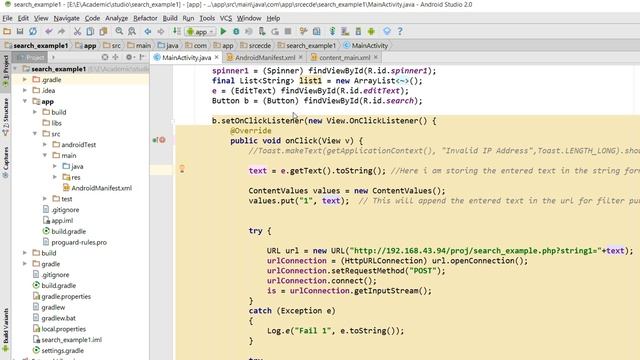Click the Cut scissors icon

77,31
